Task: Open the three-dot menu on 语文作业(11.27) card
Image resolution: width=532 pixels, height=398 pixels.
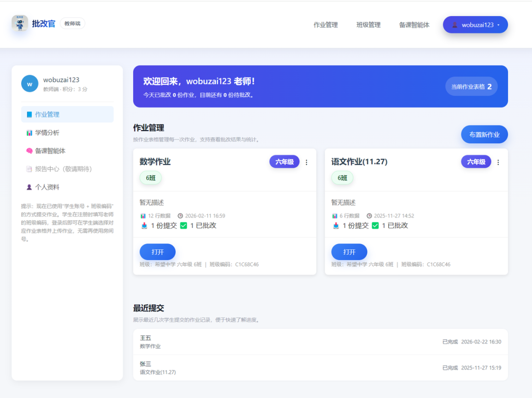Action: [x=498, y=162]
